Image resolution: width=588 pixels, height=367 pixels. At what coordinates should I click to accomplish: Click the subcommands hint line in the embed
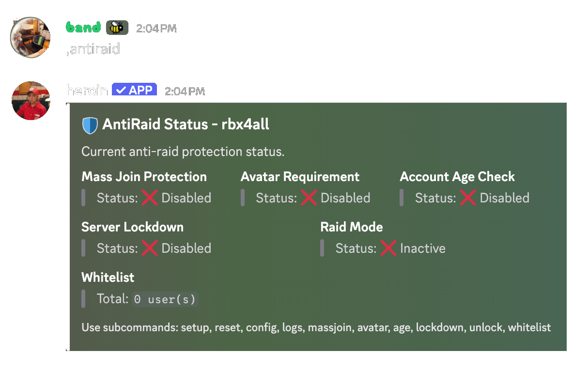pos(316,327)
